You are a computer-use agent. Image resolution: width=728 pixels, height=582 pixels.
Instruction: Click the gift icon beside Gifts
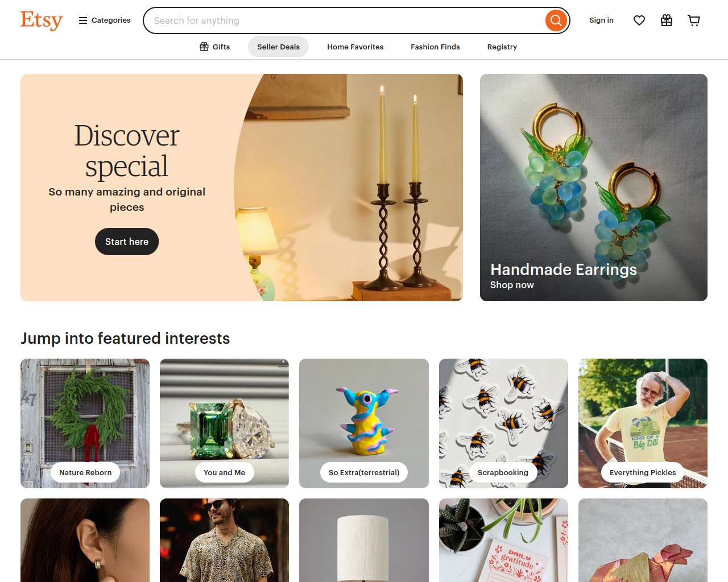point(204,47)
